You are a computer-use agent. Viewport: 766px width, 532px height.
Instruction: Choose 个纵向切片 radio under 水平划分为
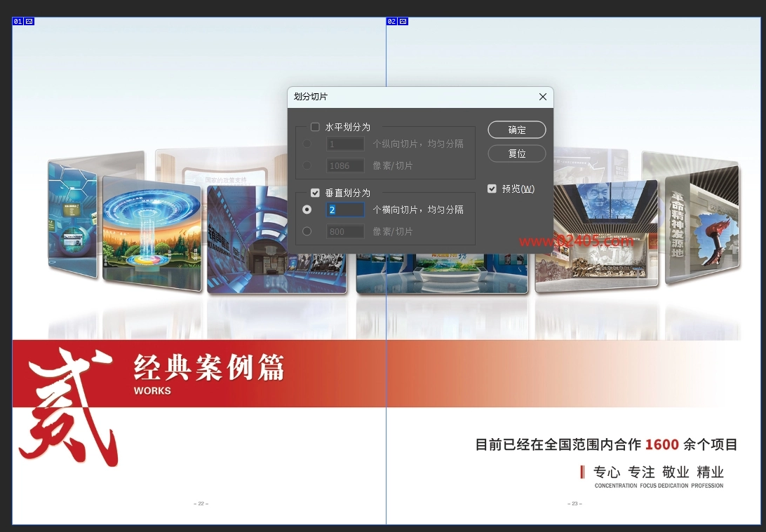tap(307, 144)
